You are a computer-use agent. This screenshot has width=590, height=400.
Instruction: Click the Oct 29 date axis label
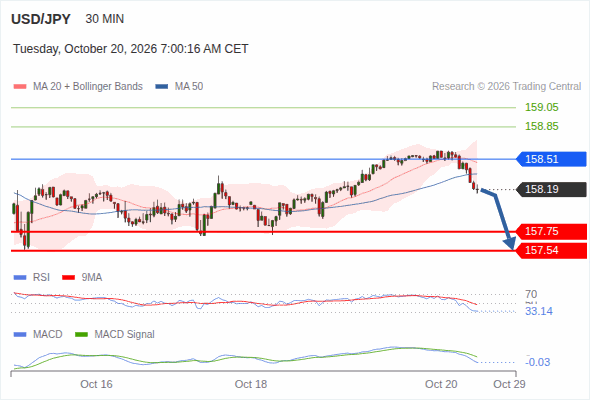coord(509,384)
